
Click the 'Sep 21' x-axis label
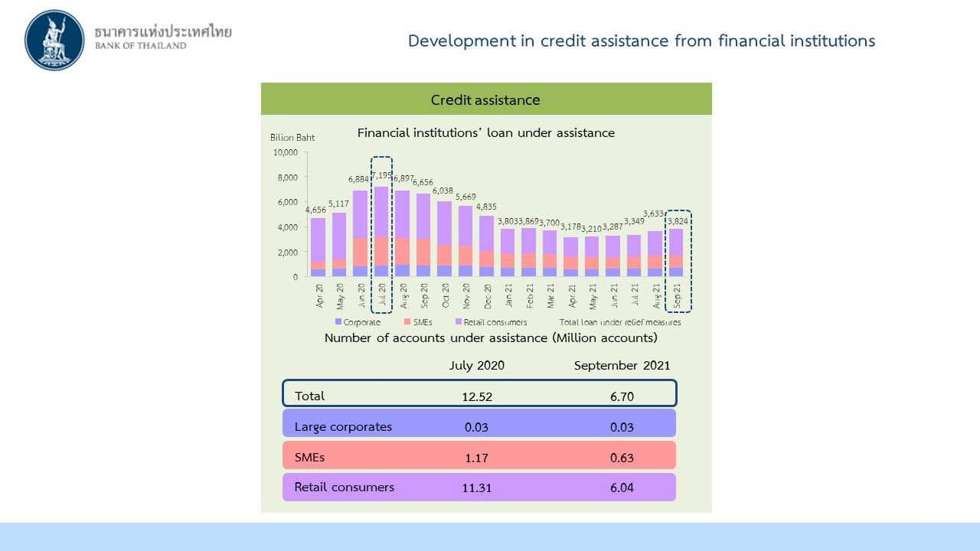click(676, 295)
